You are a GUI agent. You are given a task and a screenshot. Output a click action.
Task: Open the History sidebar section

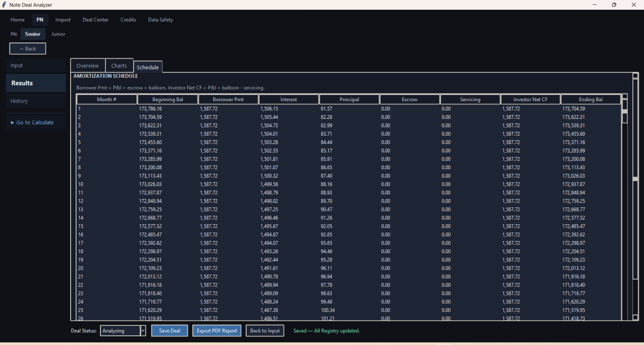point(36,101)
